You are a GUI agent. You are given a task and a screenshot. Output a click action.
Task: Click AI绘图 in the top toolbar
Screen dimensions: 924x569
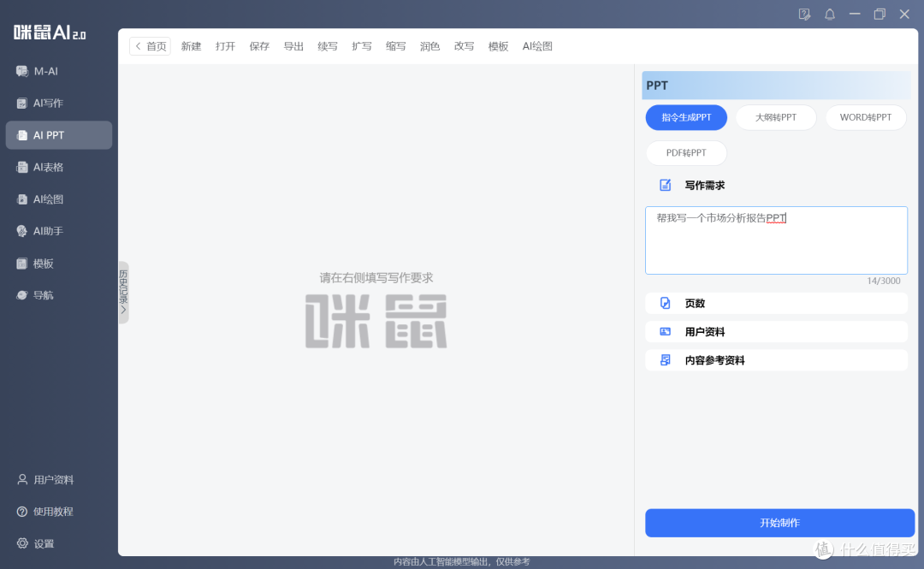click(x=537, y=46)
